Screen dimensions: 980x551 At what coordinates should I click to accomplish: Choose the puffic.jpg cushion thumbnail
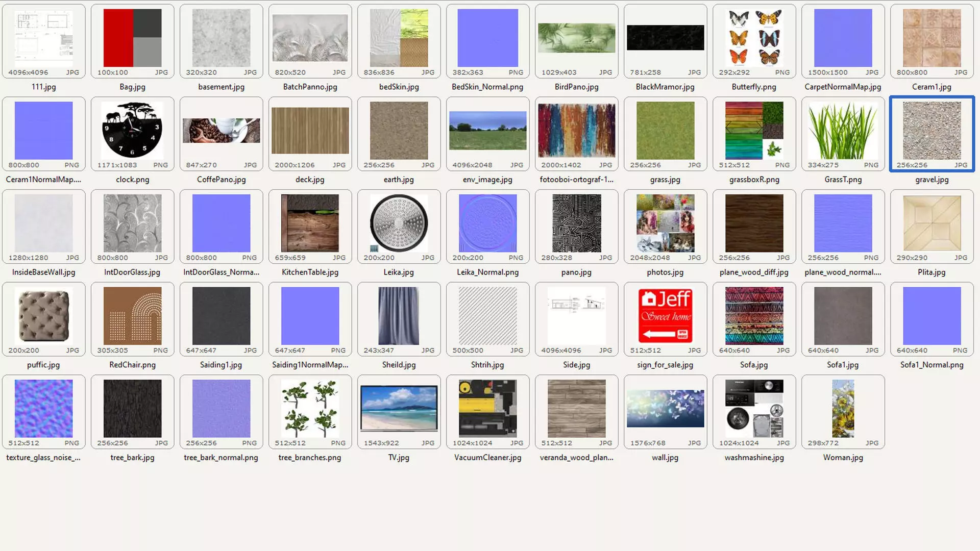click(43, 316)
